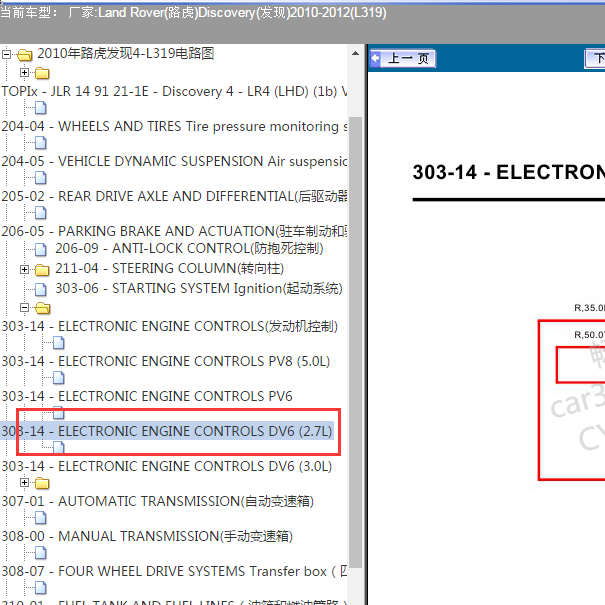Open the document icon beside 206-09 ANTI-LOCK CONTROL

coord(41,250)
